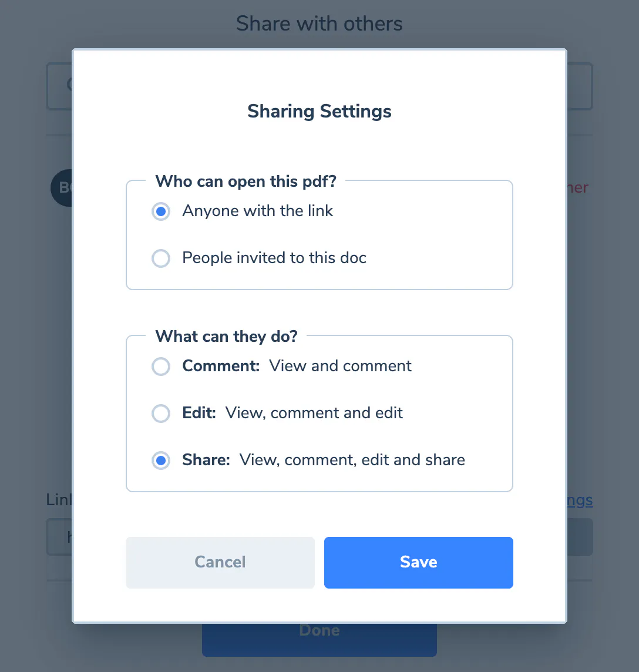639x672 pixels.
Task: Choose 'People invited to this doc' radio option
Action: [161, 258]
